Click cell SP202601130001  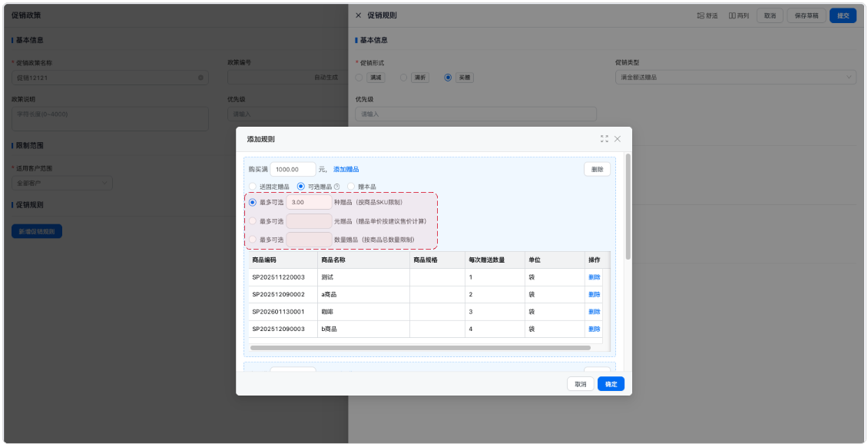[x=283, y=312]
